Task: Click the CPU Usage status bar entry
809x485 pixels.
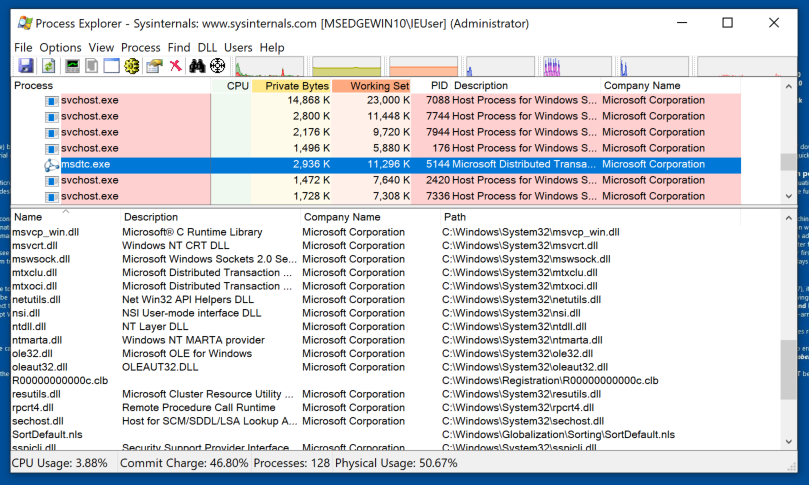Action: 59,463
